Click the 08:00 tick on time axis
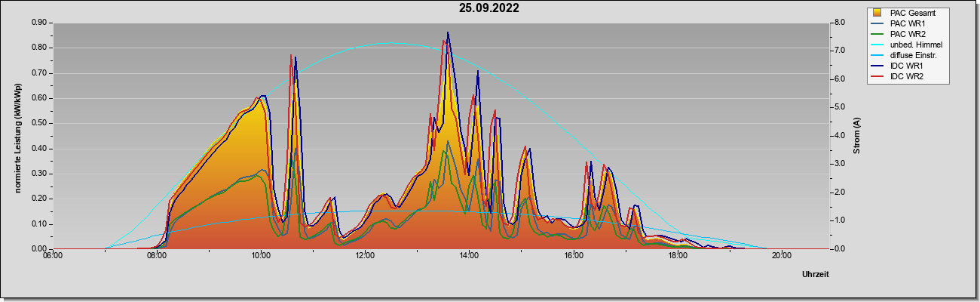Screen dimensions: 980x302 pos(157,254)
